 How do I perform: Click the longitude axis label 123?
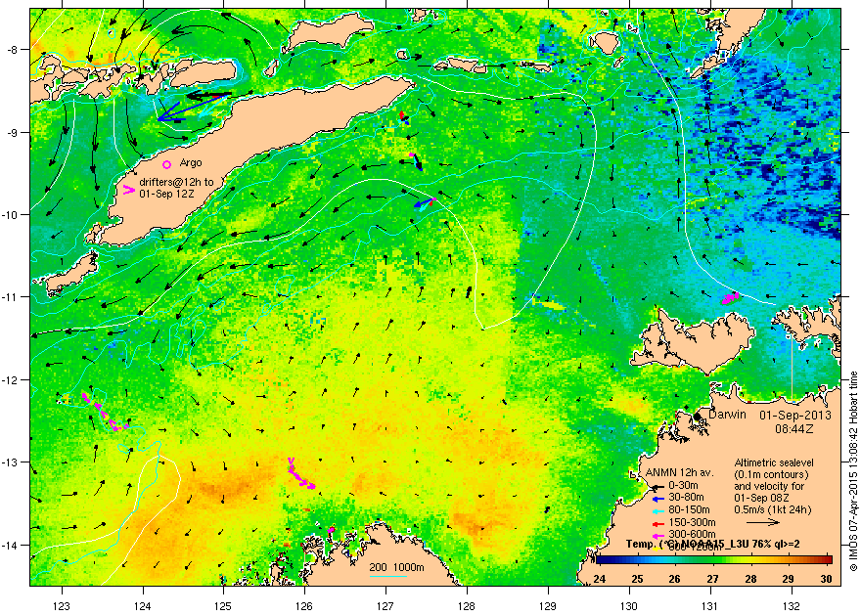pyautogui.click(x=62, y=606)
